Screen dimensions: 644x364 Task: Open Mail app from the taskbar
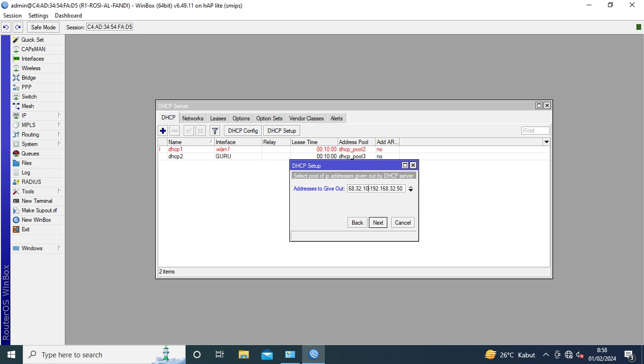click(267, 355)
